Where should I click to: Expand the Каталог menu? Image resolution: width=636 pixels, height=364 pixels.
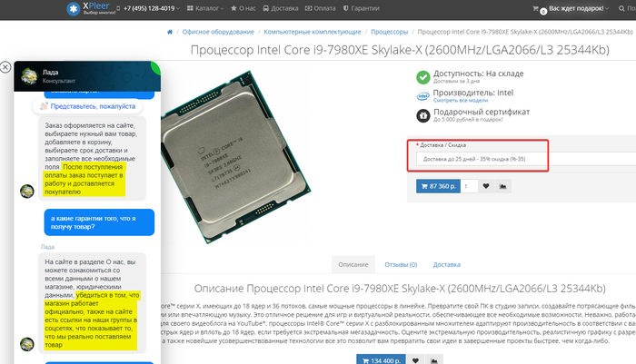point(205,8)
